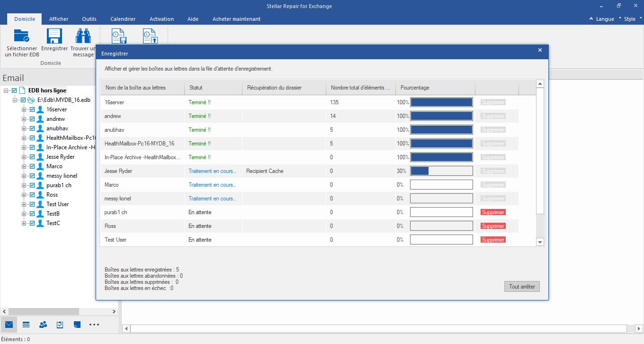Image resolution: width=644 pixels, height=344 pixels.
Task: Click the Enregistrer floppy disk icon
Action: pos(54,36)
